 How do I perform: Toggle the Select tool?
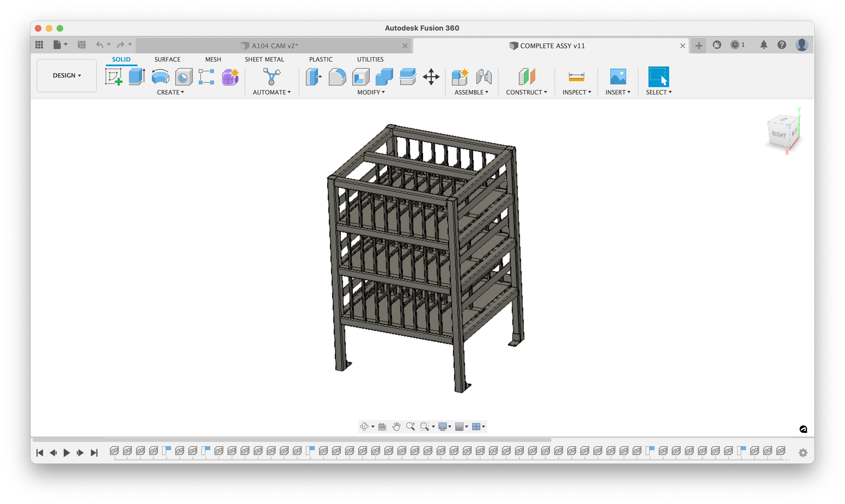click(x=658, y=76)
